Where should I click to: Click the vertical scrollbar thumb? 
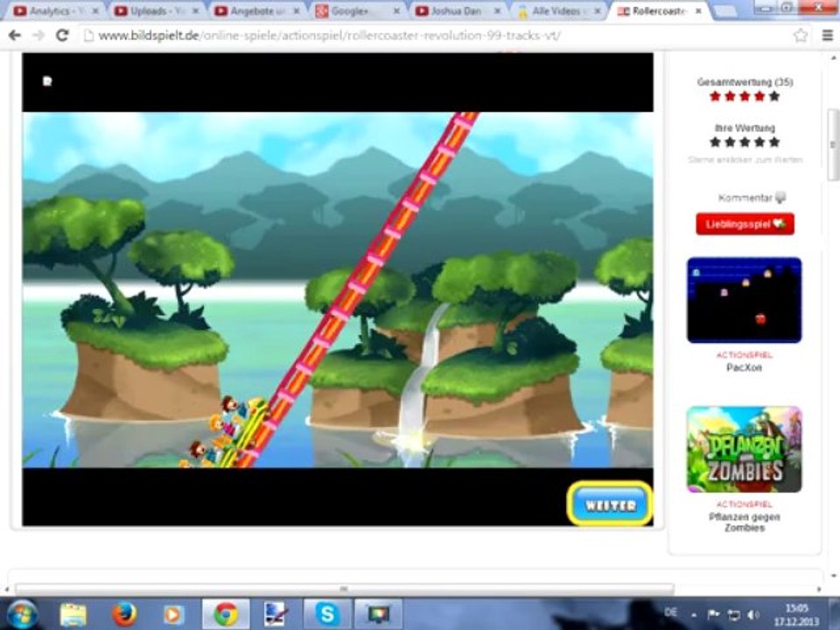pyautogui.click(x=833, y=144)
